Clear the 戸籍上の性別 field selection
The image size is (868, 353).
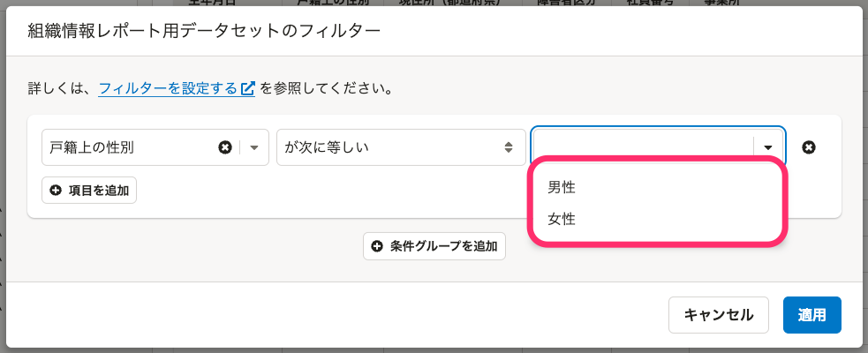pyautogui.click(x=225, y=147)
